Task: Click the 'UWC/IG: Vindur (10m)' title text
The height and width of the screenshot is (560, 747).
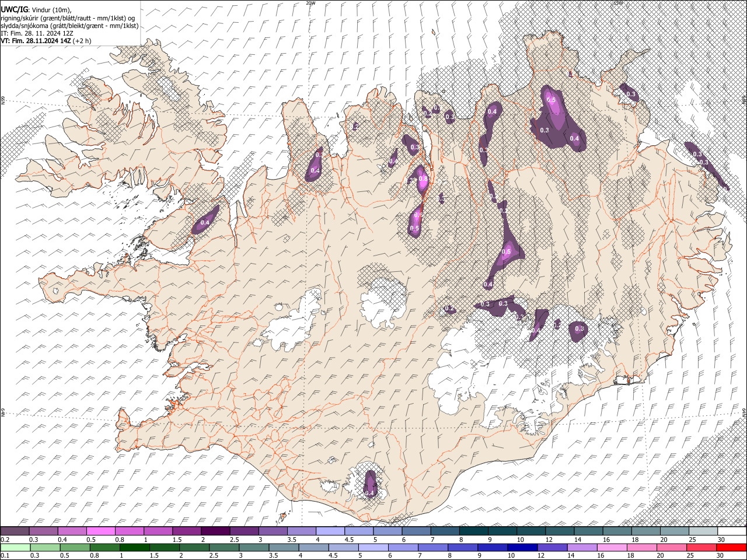Action: (36, 10)
